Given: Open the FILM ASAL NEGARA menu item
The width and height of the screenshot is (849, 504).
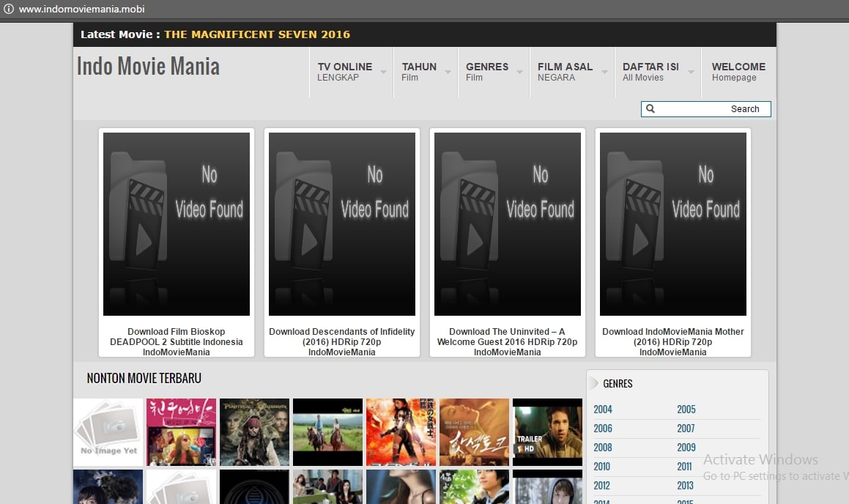Looking at the screenshot, I should [565, 72].
